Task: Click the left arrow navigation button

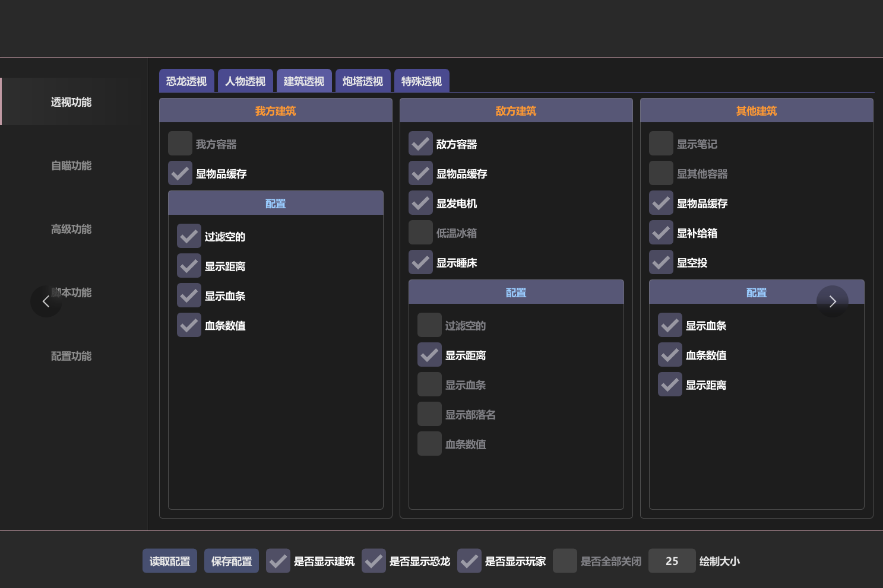Action: coord(46,301)
